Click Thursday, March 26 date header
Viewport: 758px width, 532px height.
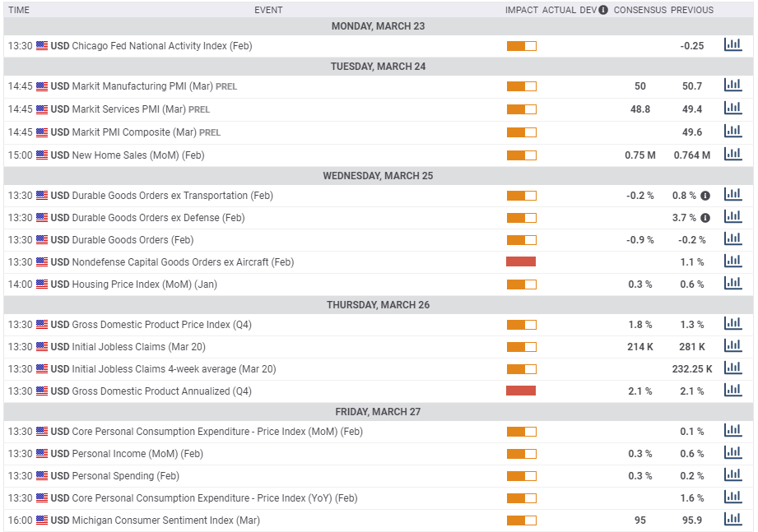(378, 304)
